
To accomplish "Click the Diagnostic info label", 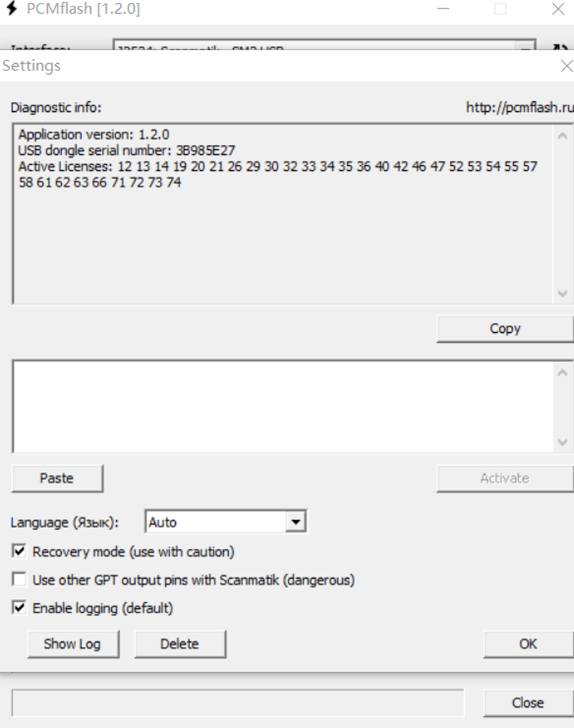I will point(56,108).
